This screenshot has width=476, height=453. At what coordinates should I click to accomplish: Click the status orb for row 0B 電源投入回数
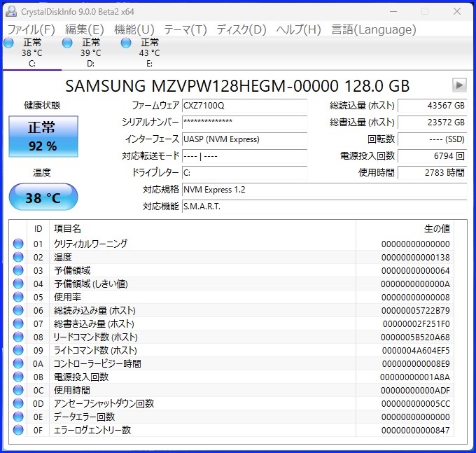(18, 377)
